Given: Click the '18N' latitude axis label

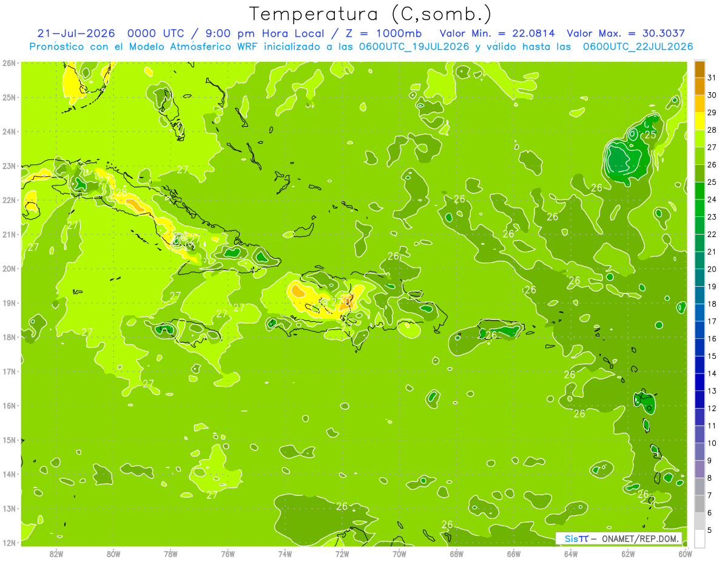Looking at the screenshot, I should pyautogui.click(x=8, y=337).
